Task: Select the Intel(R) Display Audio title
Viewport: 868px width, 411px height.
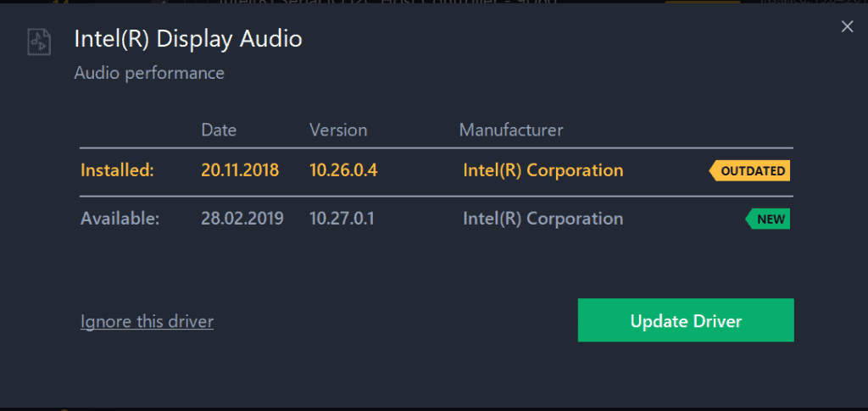Action: (188, 39)
